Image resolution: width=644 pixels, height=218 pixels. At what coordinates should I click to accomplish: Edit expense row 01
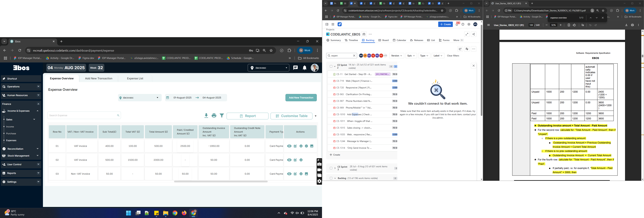(295, 146)
